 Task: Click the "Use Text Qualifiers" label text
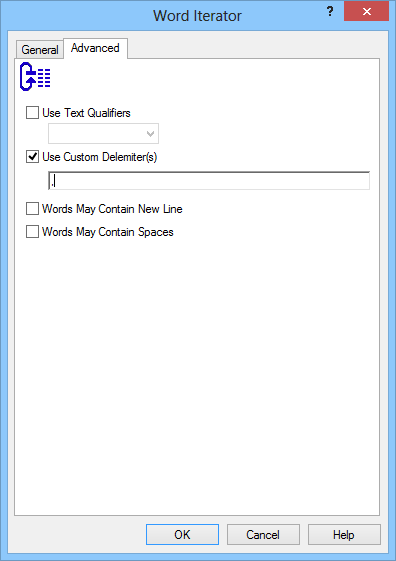pos(86,113)
